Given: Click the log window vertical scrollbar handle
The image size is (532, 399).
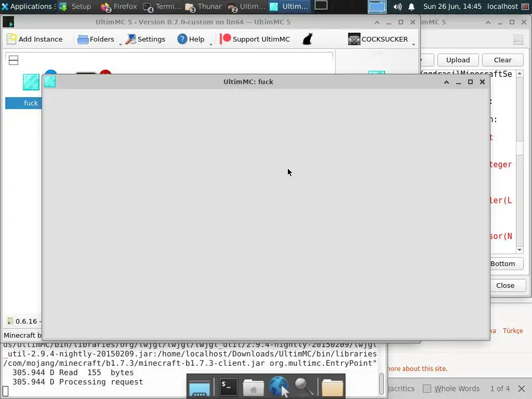Looking at the screenshot, I should (x=520, y=148).
